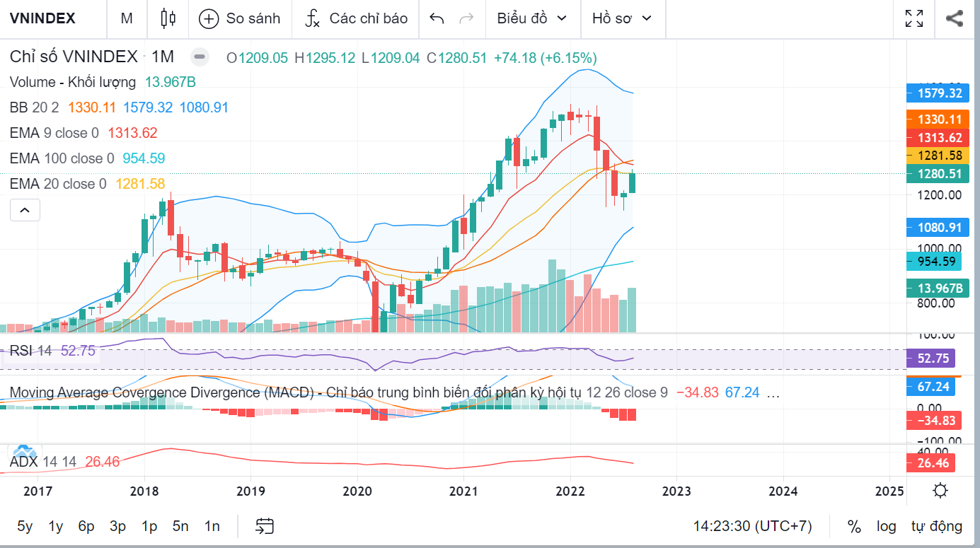This screenshot has height=548, width=980.
Task: Click the 2018 year marker on time axis
Action: pos(144,491)
